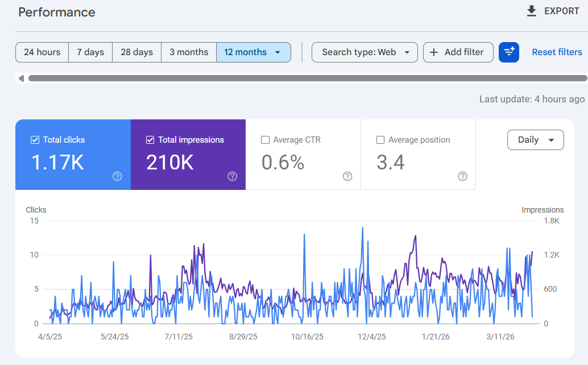Screen dimensions: 588x365
Task: Click the blue AI filter sparkle icon
Action: [x=508, y=52]
